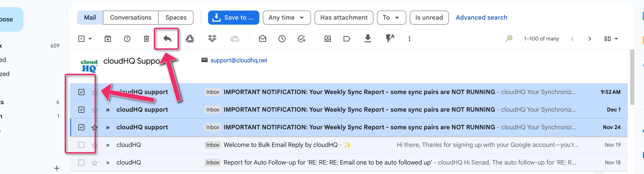This screenshot has width=644, height=174.
Task: Star the Nov 18 Auto Follow-up report email
Action: click(94, 163)
